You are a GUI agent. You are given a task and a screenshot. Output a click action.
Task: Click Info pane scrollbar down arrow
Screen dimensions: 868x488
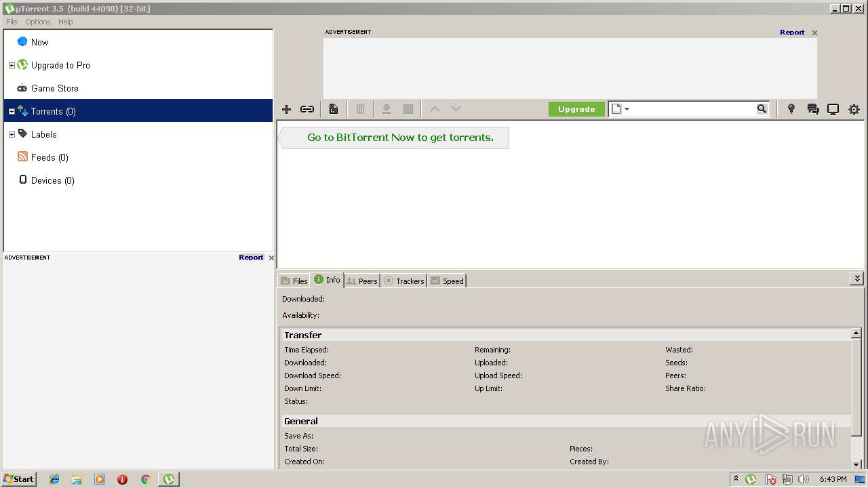pyautogui.click(x=856, y=464)
